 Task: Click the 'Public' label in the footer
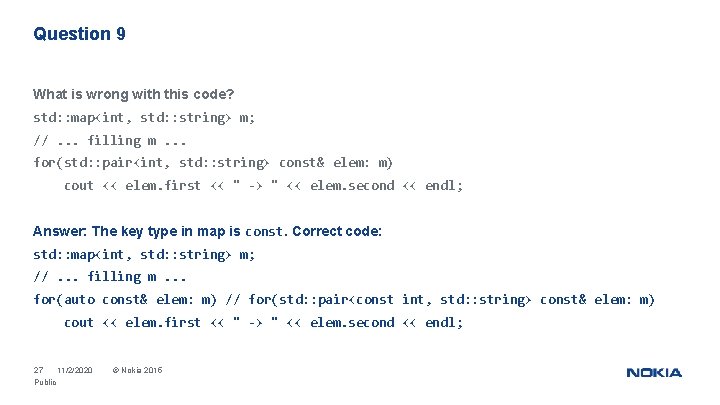[x=45, y=382]
